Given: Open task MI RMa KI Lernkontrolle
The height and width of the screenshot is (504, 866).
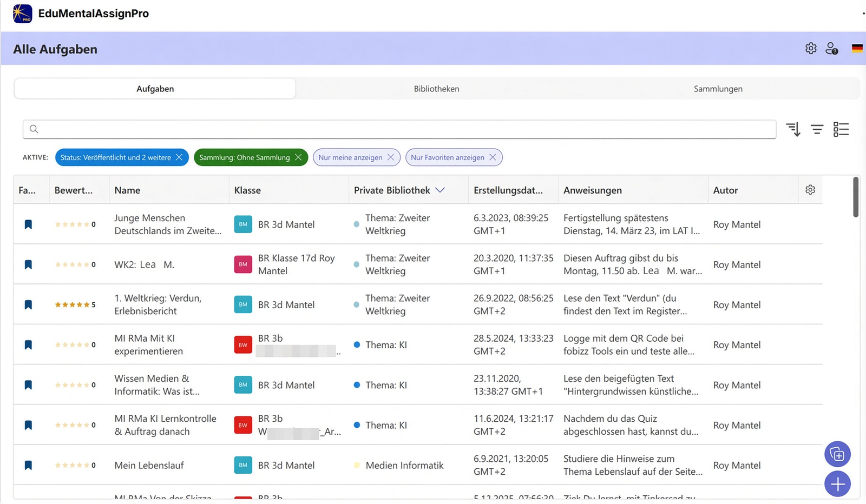Looking at the screenshot, I should click(x=165, y=425).
